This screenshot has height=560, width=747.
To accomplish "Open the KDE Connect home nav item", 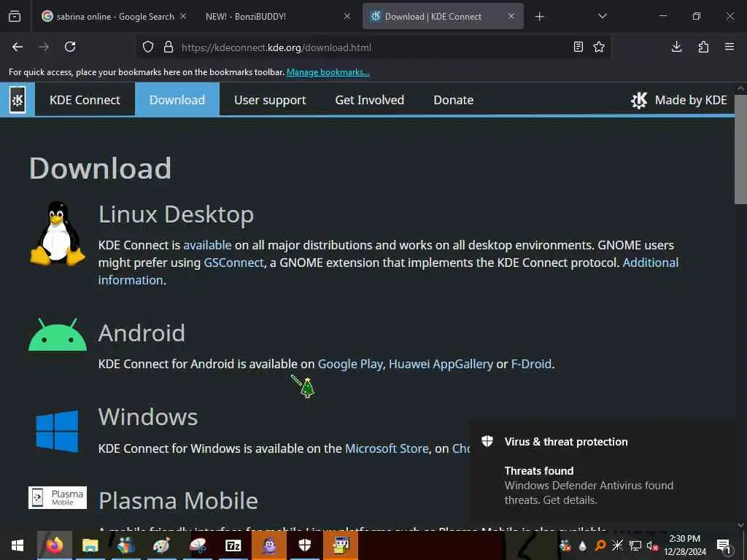I will [85, 100].
